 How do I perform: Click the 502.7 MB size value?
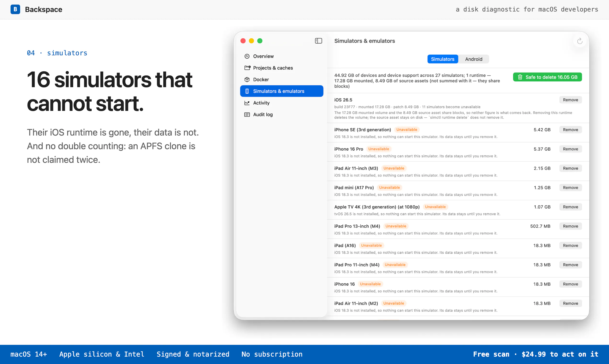coord(540,226)
